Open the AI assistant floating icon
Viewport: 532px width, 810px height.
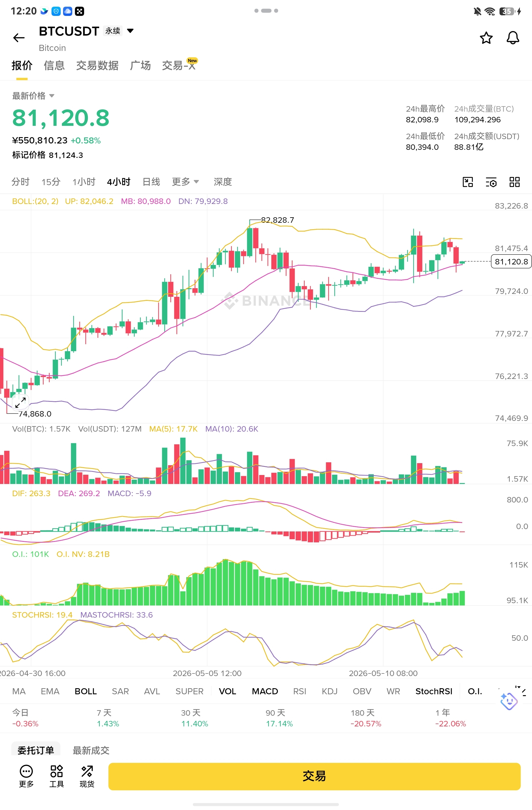click(x=509, y=701)
